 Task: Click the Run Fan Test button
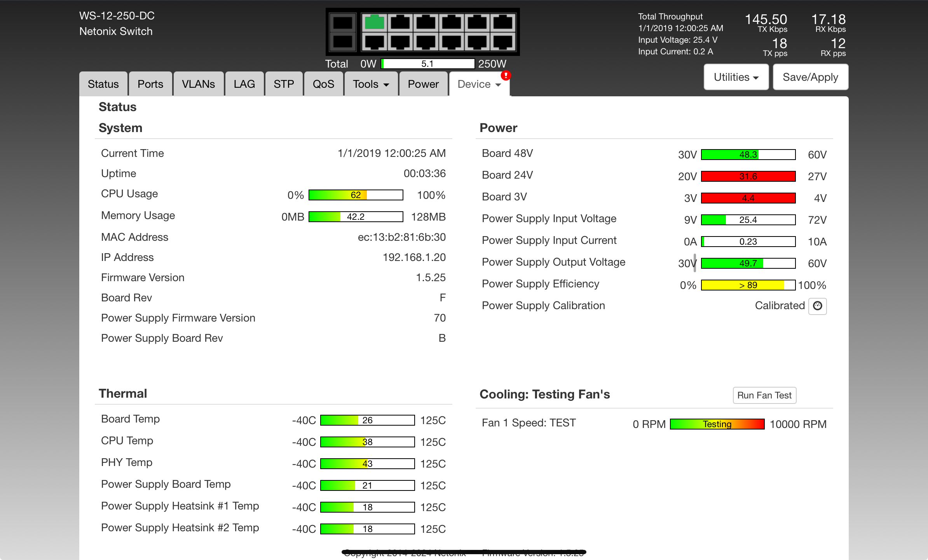coord(764,395)
